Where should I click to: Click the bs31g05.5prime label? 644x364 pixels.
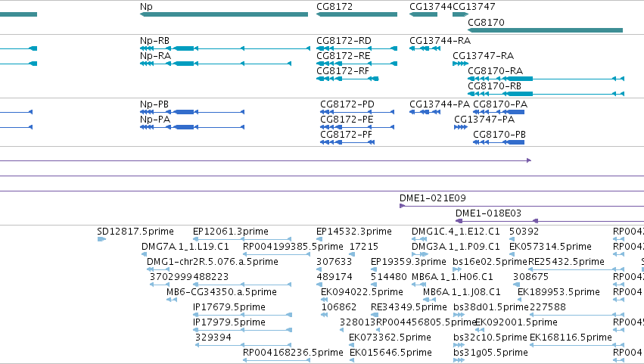click(x=491, y=353)
